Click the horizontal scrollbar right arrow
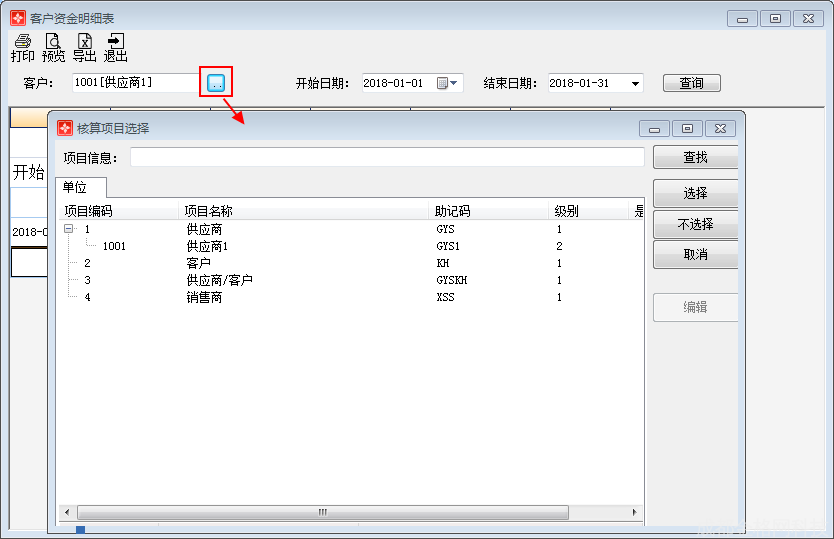The width and height of the screenshot is (834, 539). 635,512
